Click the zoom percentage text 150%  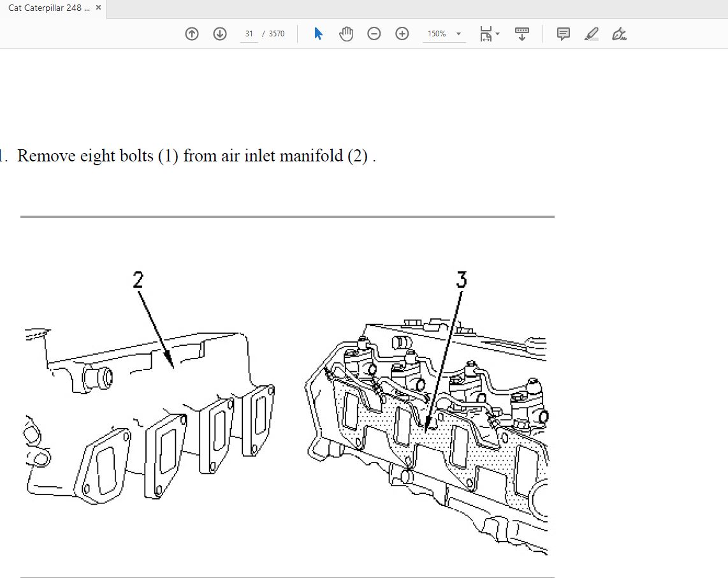(437, 34)
